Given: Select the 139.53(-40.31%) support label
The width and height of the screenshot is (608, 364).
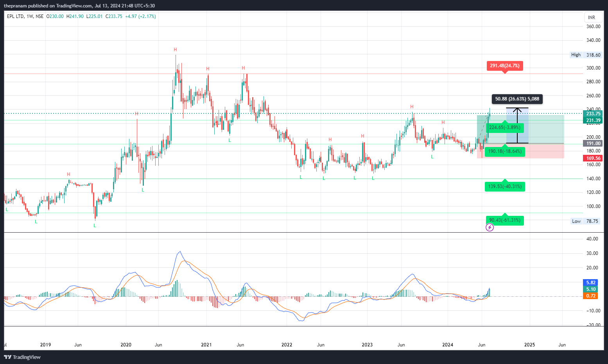Looking at the screenshot, I should click(x=505, y=186).
